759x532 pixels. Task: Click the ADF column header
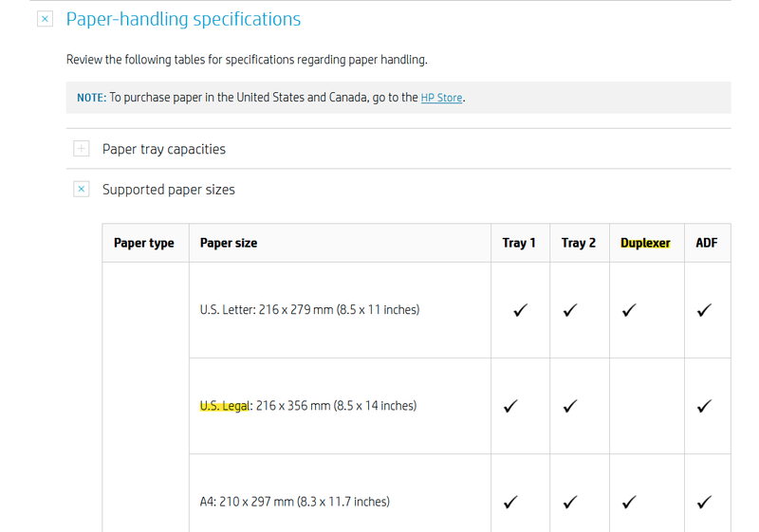(x=707, y=243)
